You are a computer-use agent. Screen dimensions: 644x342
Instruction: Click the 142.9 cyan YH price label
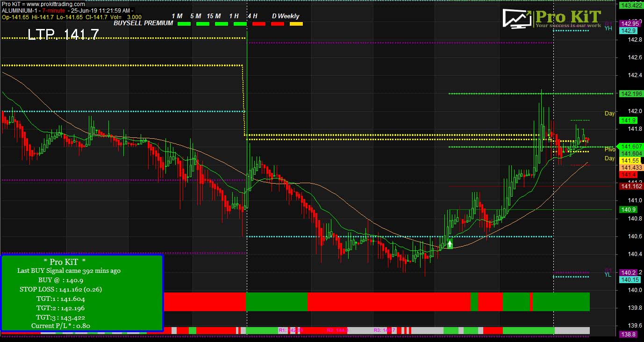pyautogui.click(x=629, y=30)
